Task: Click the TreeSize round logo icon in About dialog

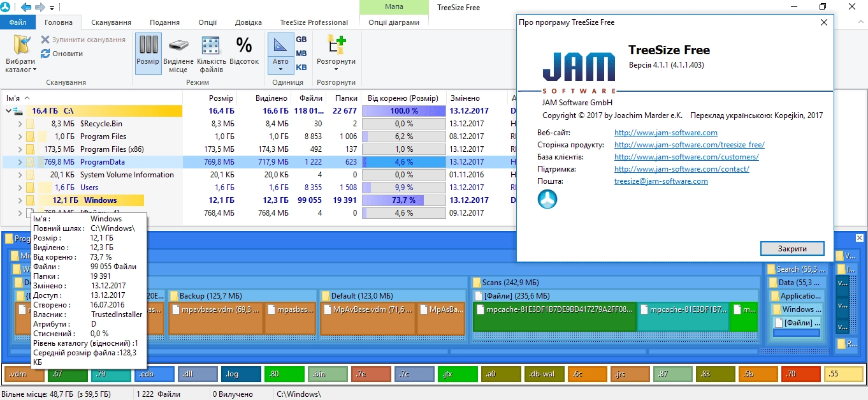Action: tap(547, 199)
